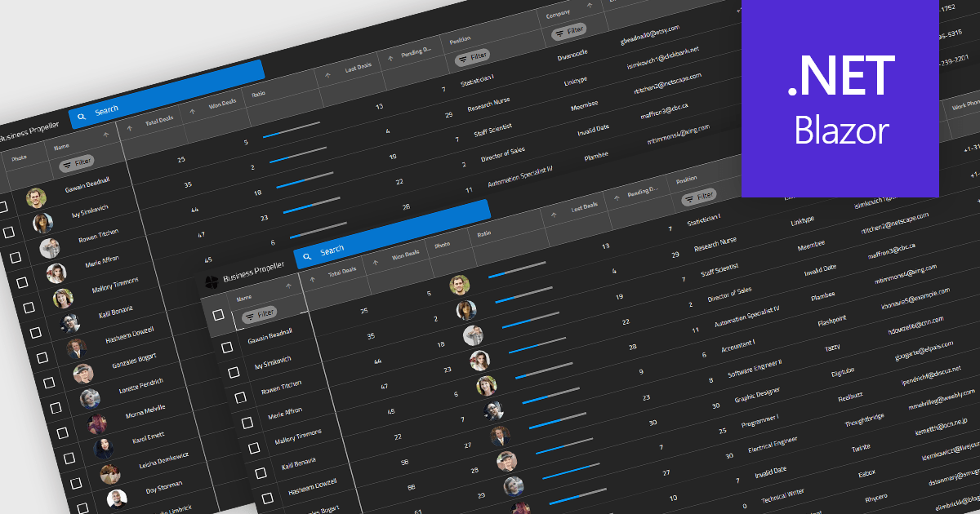
Task: Click Won Deals column header in back grid
Action: coord(222,104)
